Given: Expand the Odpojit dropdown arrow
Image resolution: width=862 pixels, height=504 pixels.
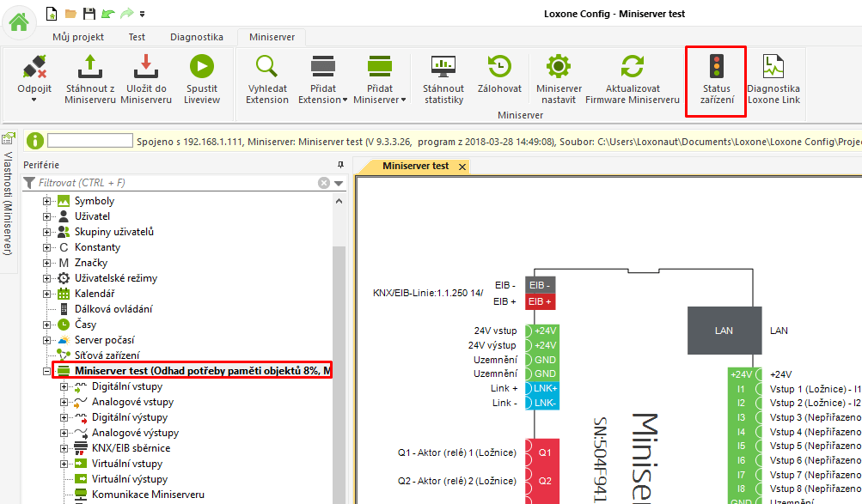Looking at the screenshot, I should tap(34, 100).
